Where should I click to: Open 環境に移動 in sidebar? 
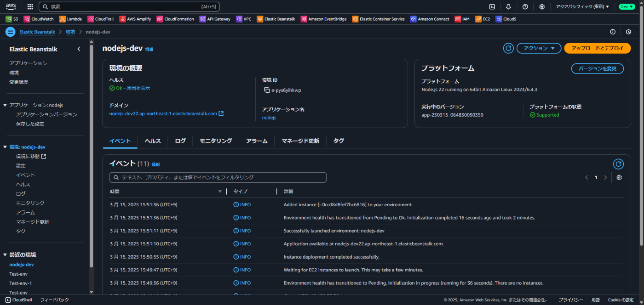(x=31, y=156)
